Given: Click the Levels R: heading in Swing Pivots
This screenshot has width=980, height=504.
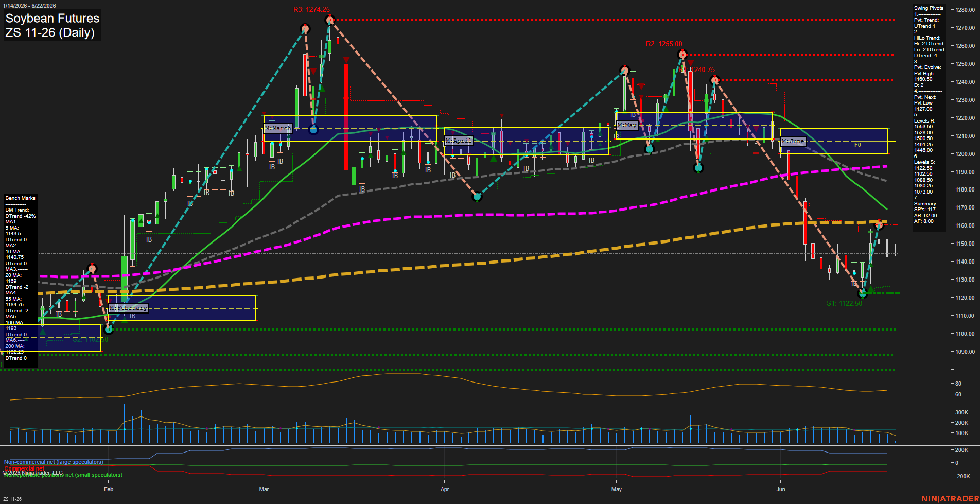Looking at the screenshot, I should tap(924, 121).
